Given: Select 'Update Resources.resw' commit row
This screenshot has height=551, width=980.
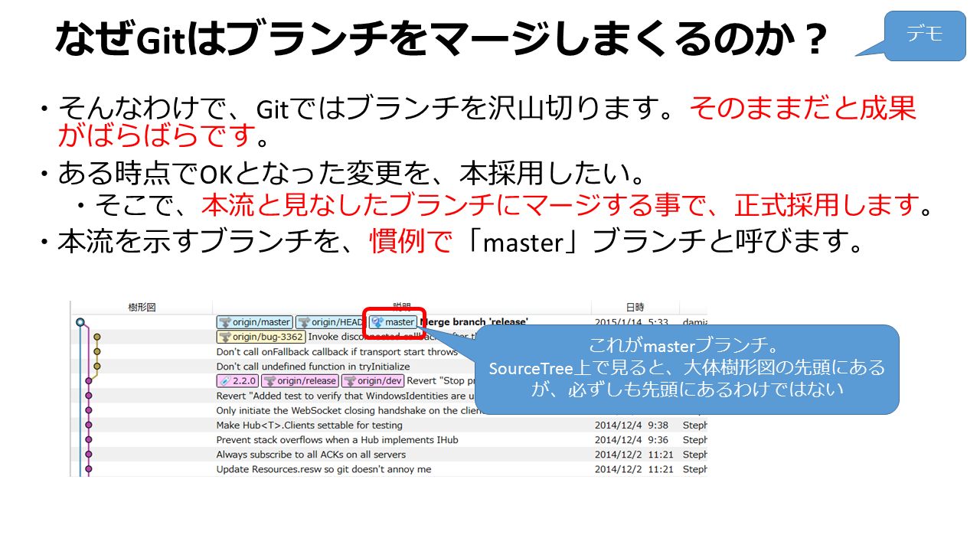Looking at the screenshot, I should [x=389, y=468].
